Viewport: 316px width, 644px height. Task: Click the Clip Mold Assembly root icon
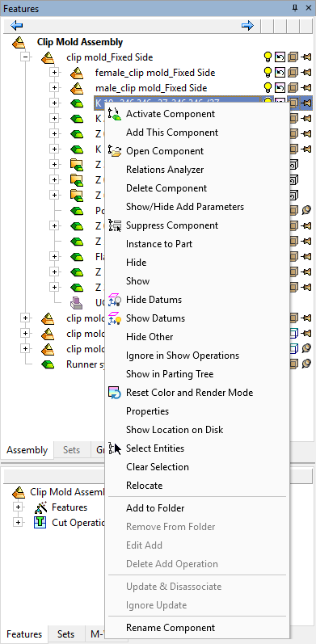coord(19,42)
